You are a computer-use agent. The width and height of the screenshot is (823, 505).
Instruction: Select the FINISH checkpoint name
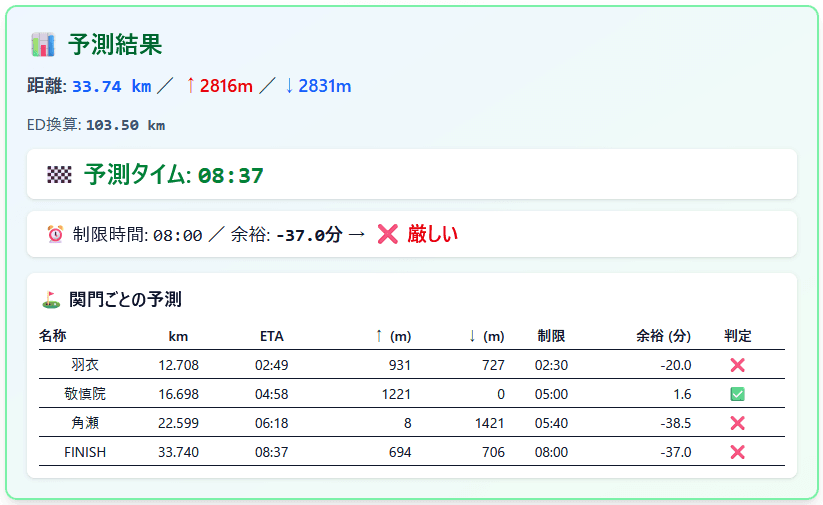85,452
